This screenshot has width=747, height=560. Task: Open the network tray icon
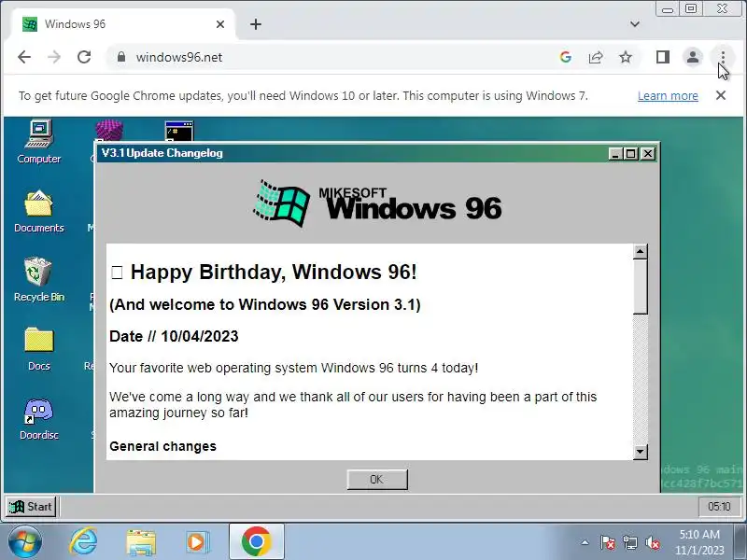click(629, 542)
